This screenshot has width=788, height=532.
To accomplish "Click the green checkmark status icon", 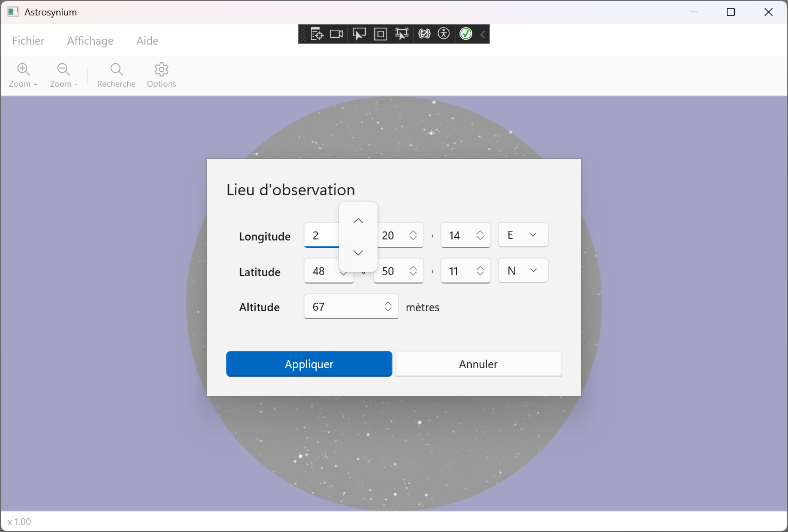I will click(x=466, y=34).
